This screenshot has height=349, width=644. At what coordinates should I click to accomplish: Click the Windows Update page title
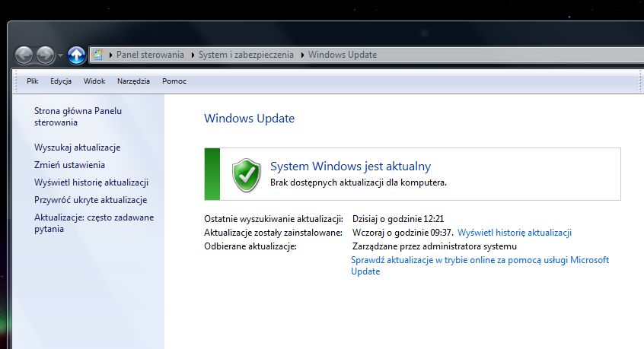(x=250, y=118)
